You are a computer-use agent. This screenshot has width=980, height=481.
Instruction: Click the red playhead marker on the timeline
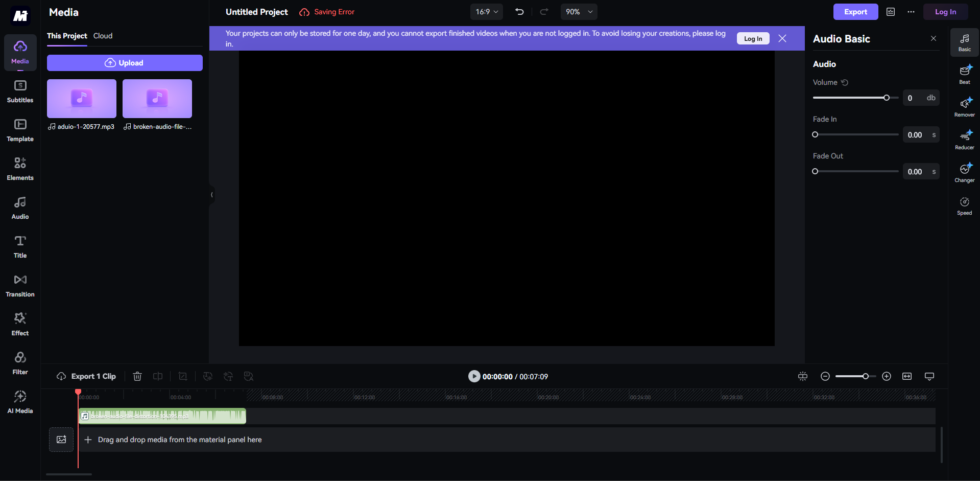pyautogui.click(x=78, y=392)
